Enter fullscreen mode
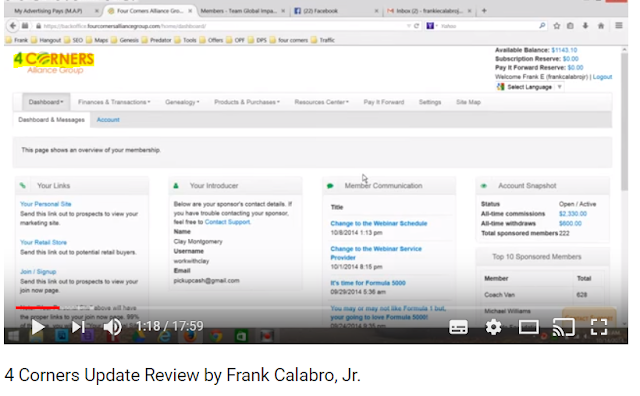The height and width of the screenshot is (396, 640). coord(599,327)
